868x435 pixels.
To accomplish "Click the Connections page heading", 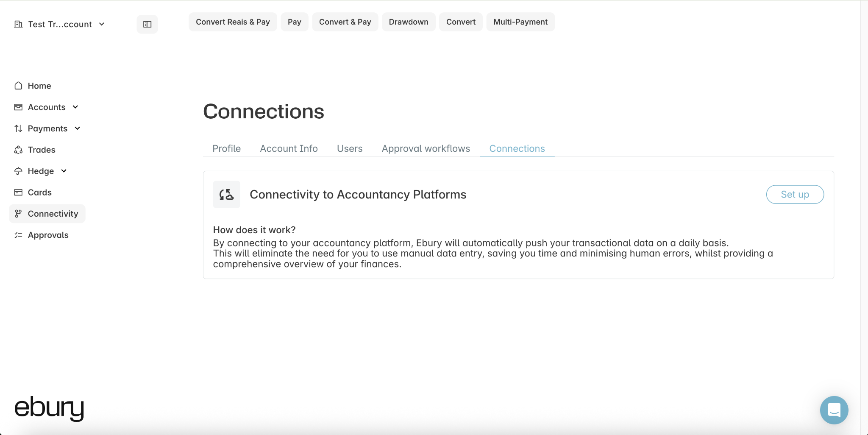I will (264, 112).
